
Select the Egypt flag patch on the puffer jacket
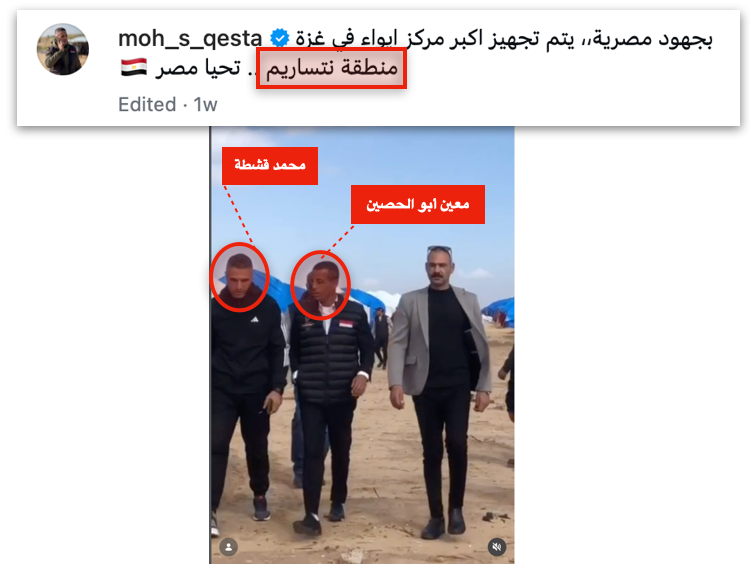(x=345, y=324)
